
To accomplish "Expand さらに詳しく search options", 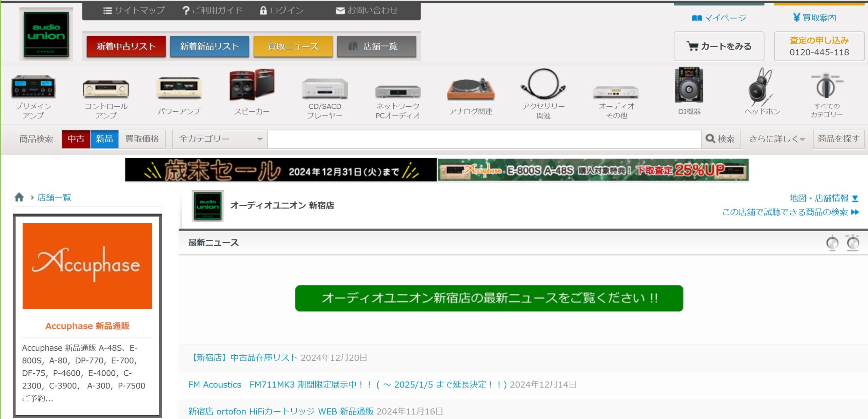I will tap(776, 139).
